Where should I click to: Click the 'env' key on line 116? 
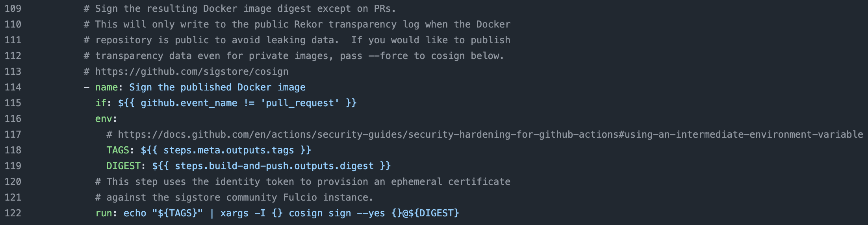104,119
